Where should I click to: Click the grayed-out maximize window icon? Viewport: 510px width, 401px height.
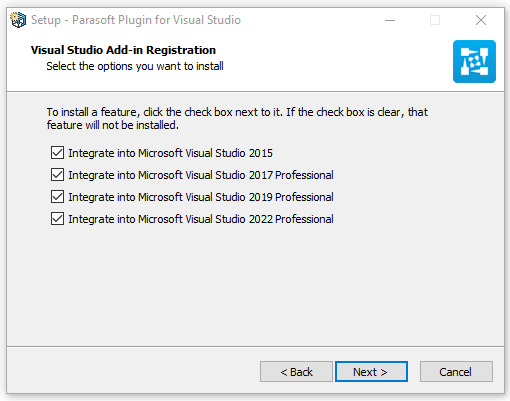[x=435, y=20]
